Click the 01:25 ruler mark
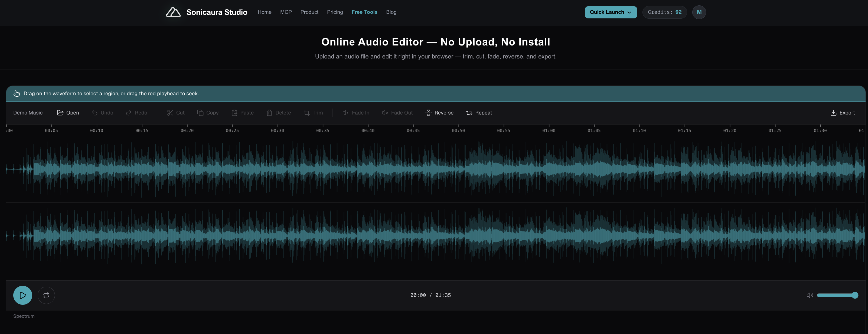 click(775, 131)
